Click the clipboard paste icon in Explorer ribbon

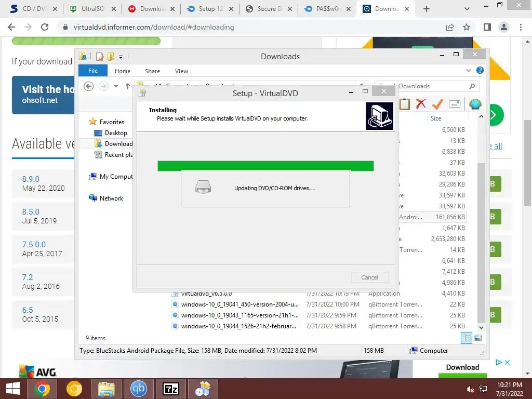click(404, 104)
